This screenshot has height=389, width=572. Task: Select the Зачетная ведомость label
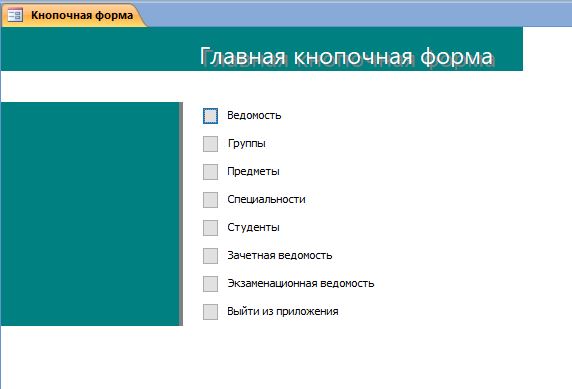tap(279, 255)
